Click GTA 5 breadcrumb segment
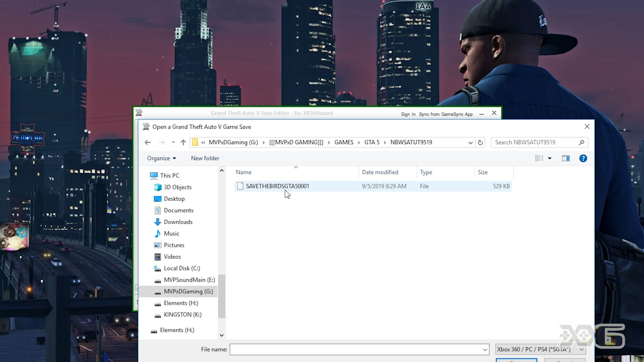Viewport: 644px width, 362px height. click(372, 142)
